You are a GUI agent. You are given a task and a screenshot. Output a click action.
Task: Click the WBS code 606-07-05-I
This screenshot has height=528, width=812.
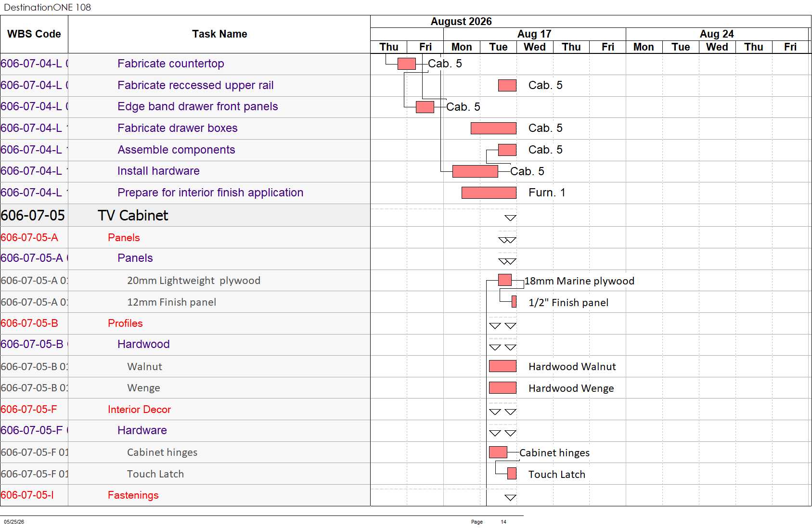point(27,495)
